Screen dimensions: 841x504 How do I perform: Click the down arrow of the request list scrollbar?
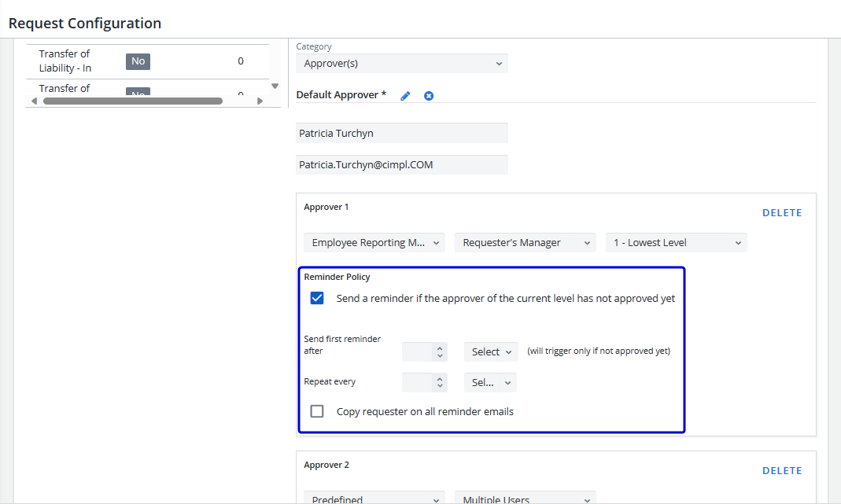275,86
